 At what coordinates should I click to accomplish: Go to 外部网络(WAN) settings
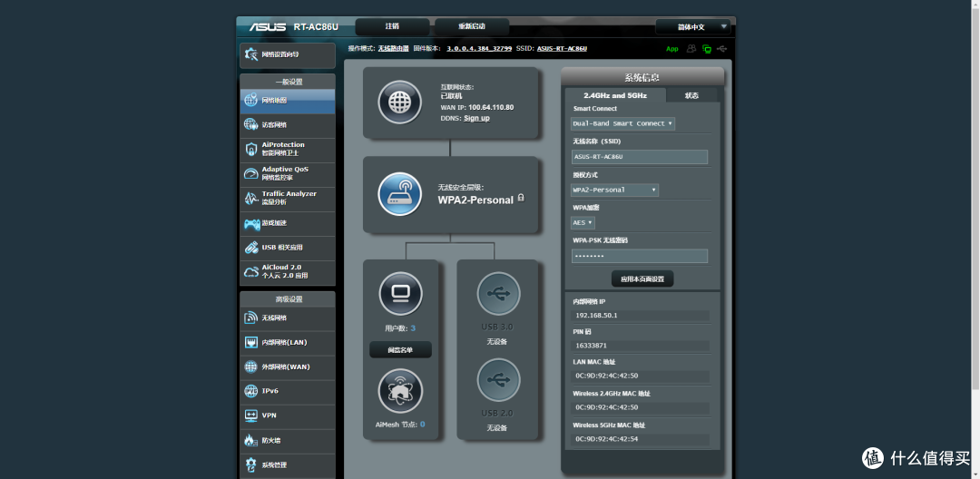[x=288, y=367]
